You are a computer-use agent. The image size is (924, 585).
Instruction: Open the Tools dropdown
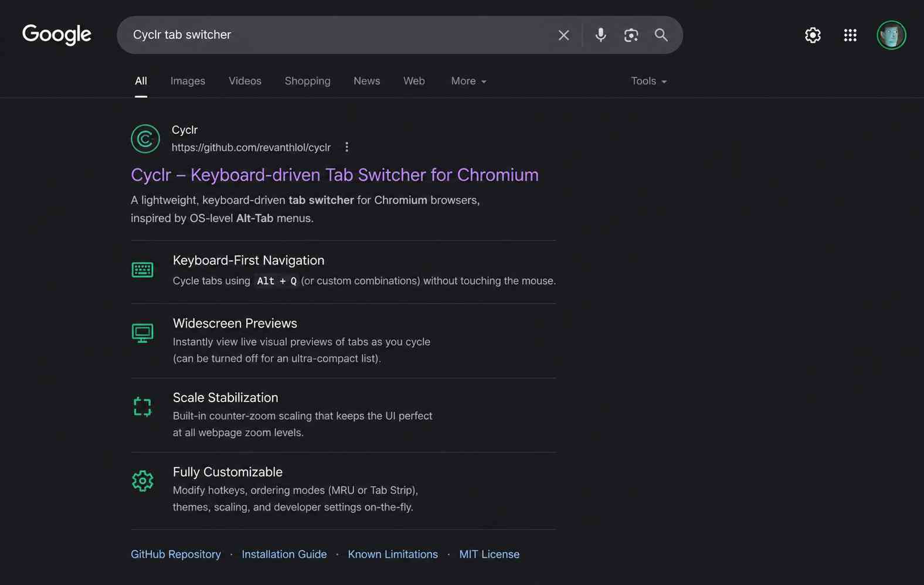[x=648, y=81]
